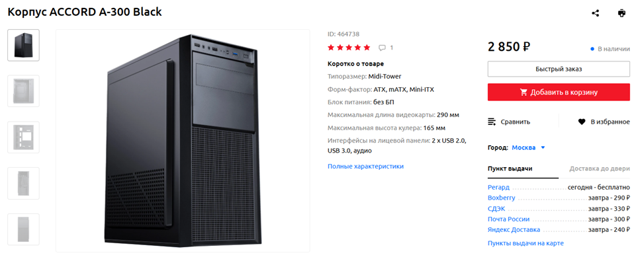Click the main product image
Image resolution: width=644 pixels, height=265 pixels.
point(183,140)
